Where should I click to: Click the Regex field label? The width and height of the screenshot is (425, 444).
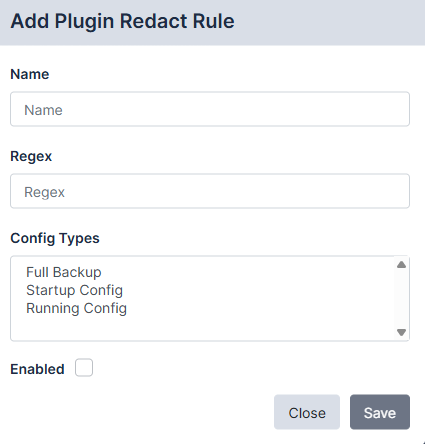click(31, 156)
